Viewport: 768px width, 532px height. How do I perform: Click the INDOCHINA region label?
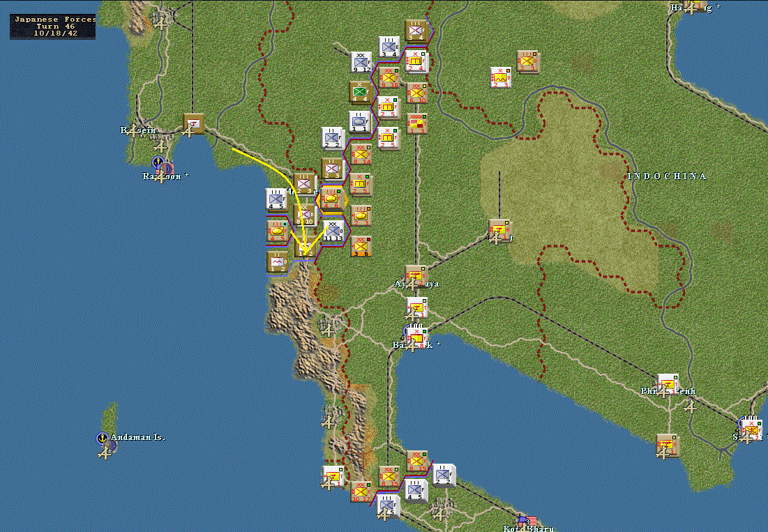click(x=667, y=176)
